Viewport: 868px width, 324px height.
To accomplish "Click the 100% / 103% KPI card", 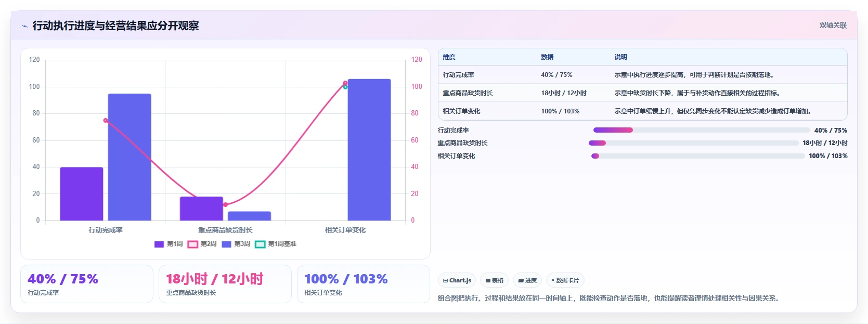I will [364, 284].
